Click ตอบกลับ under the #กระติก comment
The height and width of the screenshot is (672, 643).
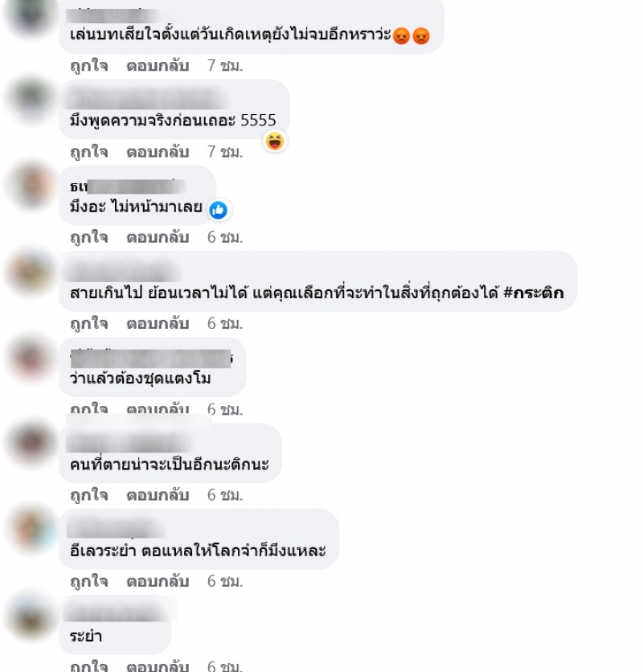158,324
